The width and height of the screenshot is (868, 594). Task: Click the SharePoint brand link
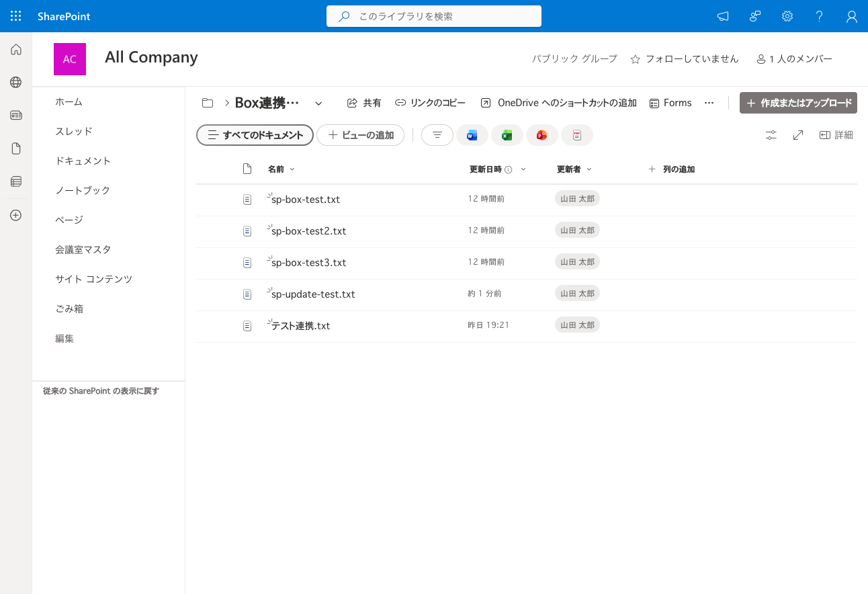(x=64, y=16)
